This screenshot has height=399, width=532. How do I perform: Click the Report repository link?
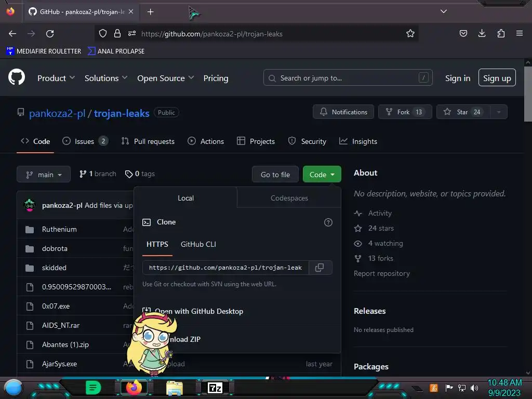pyautogui.click(x=382, y=273)
